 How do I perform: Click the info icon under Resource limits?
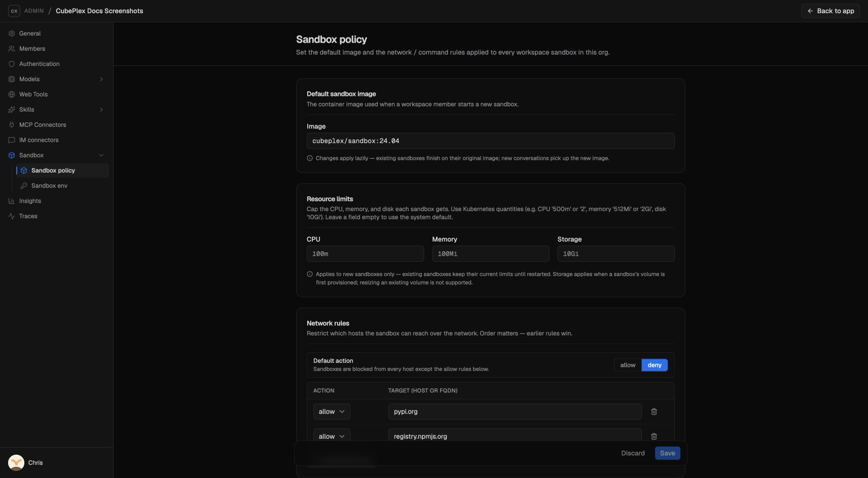tap(310, 274)
